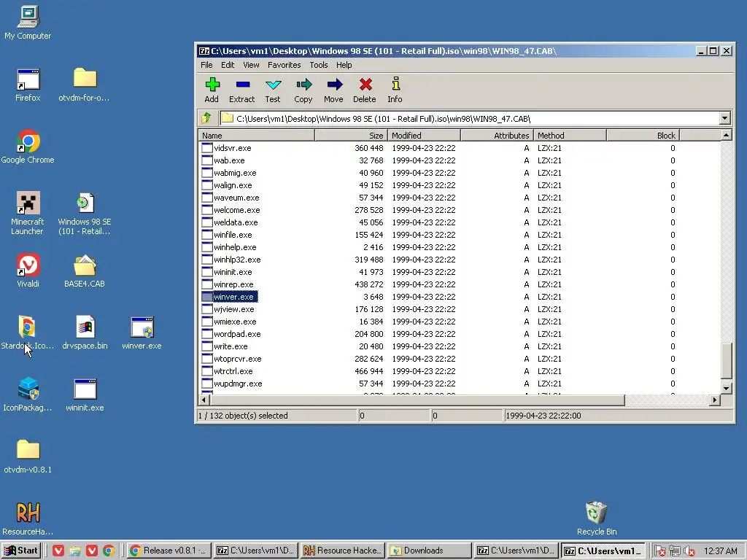Launch Chrome from the quick launch bar

coord(109,551)
